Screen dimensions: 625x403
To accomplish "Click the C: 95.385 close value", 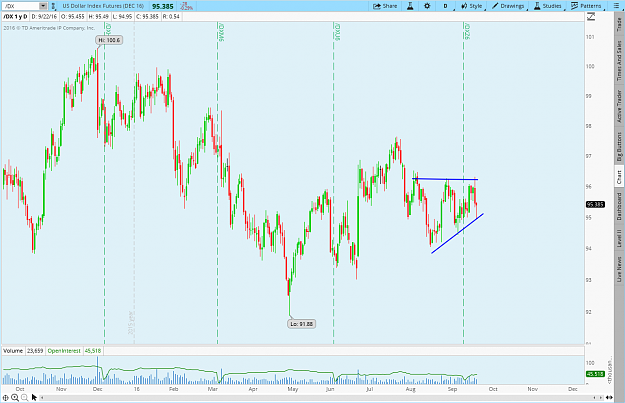I will [147, 17].
